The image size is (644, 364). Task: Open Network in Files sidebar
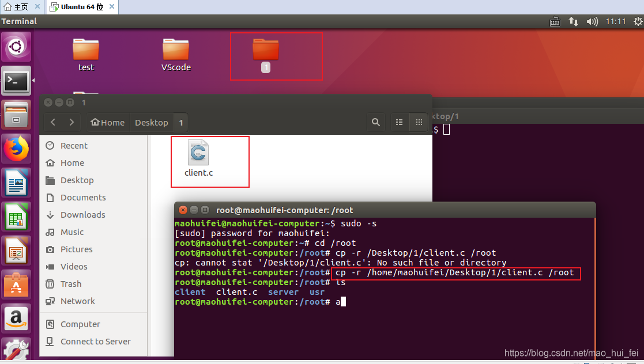tap(93, 301)
